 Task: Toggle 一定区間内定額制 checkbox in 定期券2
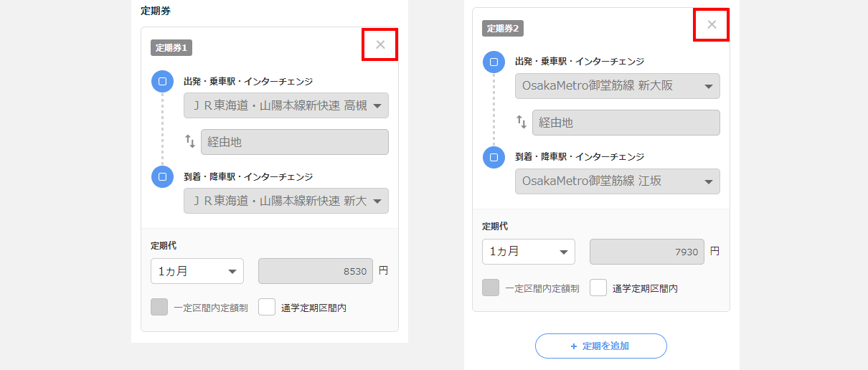coord(491,288)
